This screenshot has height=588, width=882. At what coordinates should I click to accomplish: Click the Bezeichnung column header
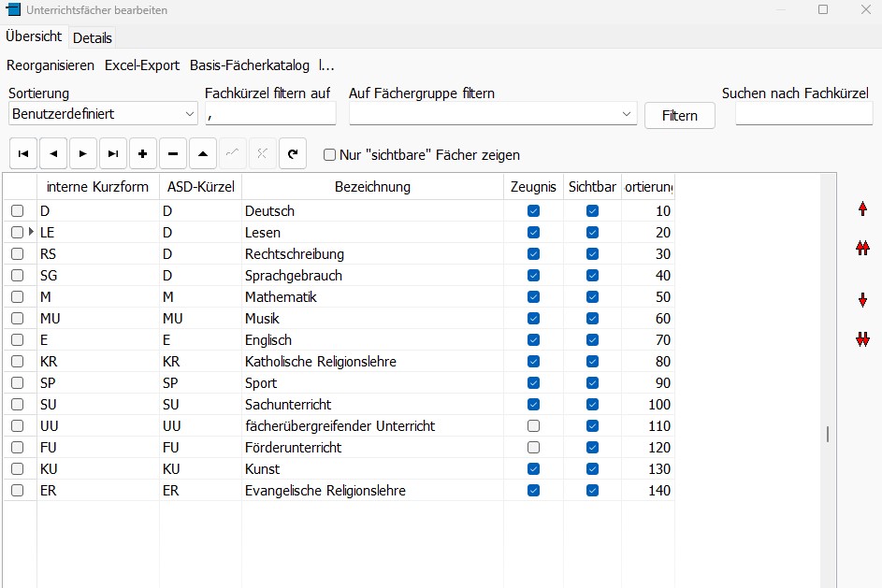[x=372, y=187]
